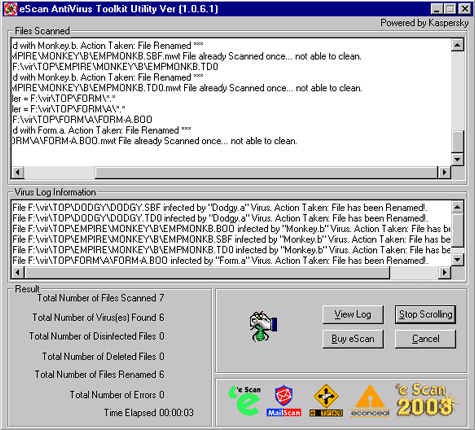
Task: Select the DODGY.TD0 infected log line
Action: pos(220,218)
